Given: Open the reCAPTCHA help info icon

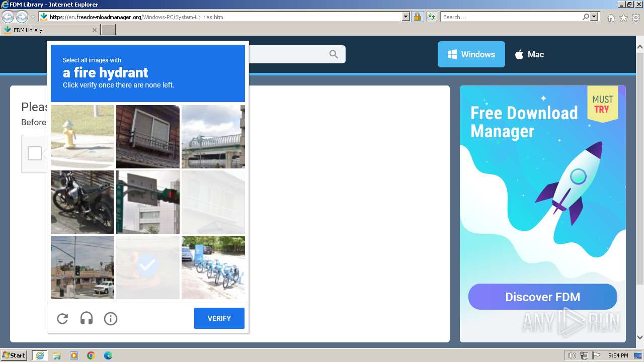Looking at the screenshot, I should click(111, 318).
